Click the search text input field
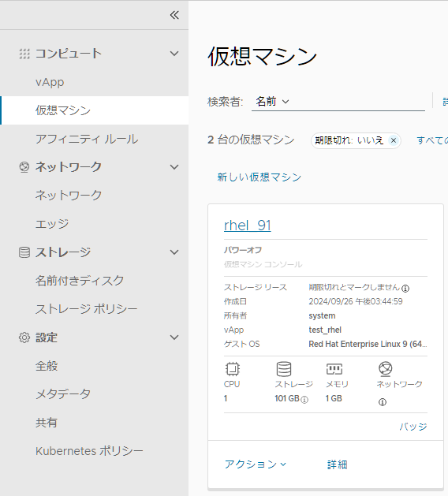This screenshot has width=448, height=496. 358,102
